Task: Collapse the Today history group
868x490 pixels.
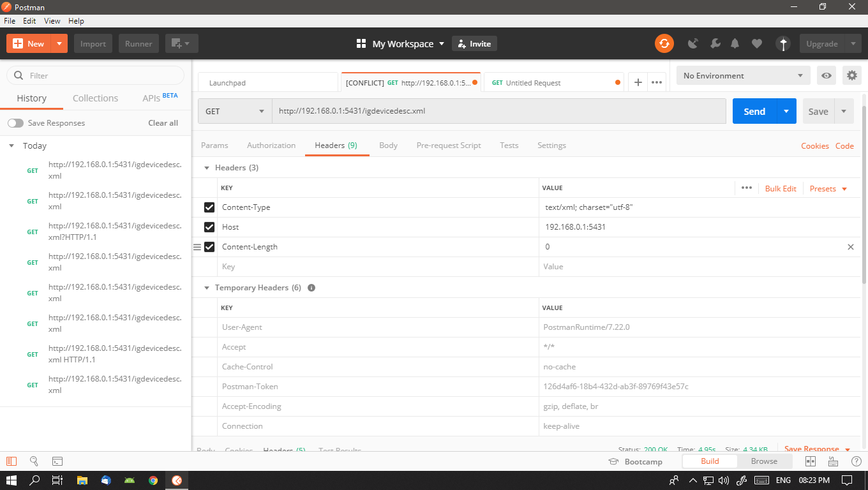Action: coord(11,146)
